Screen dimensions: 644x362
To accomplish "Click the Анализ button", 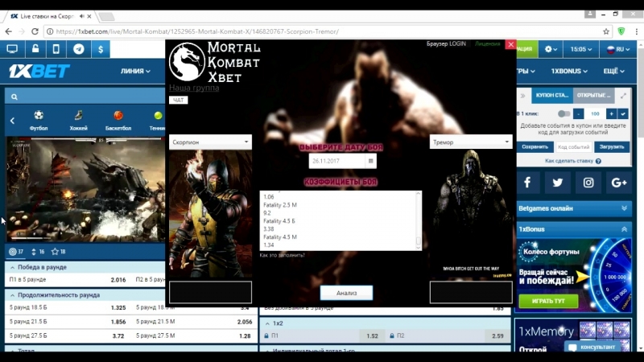I will point(346,293).
